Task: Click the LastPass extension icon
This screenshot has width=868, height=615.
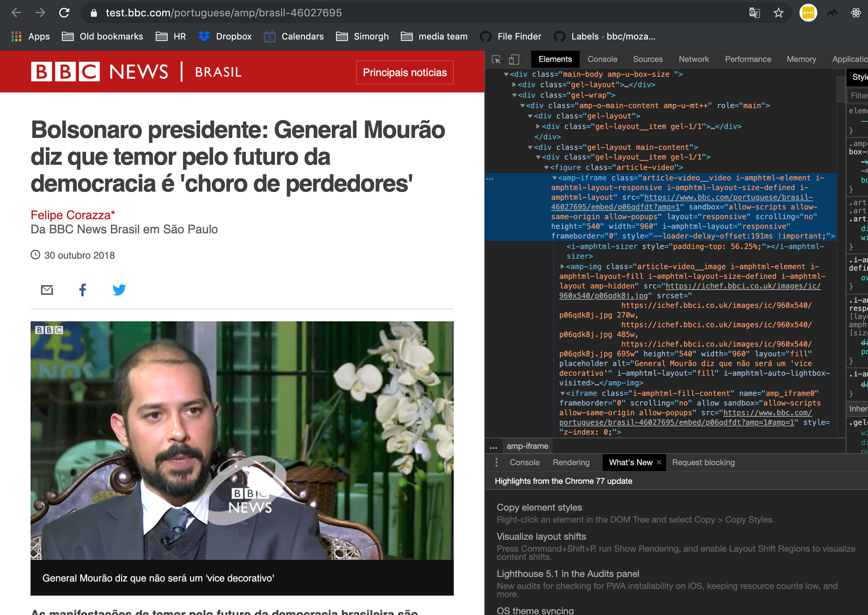Action: coord(808,13)
